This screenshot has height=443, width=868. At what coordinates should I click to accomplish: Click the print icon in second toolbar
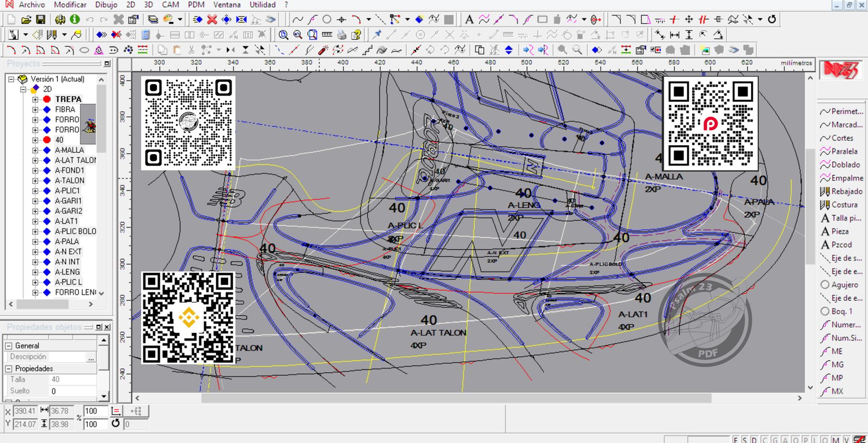tap(342, 34)
